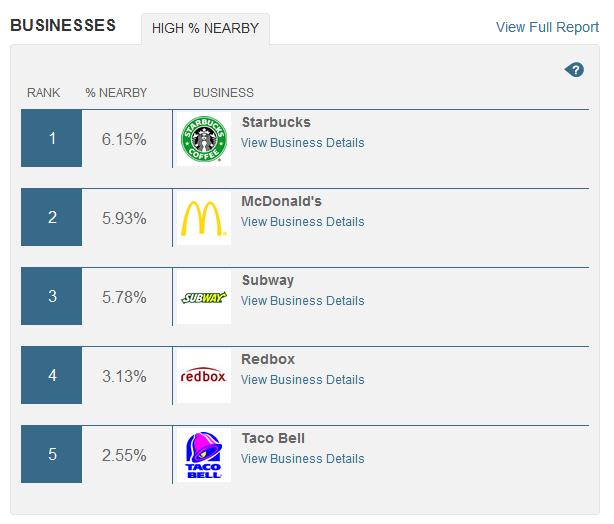Click the Business column header
Screen dimensions: 614x524
click(x=223, y=93)
